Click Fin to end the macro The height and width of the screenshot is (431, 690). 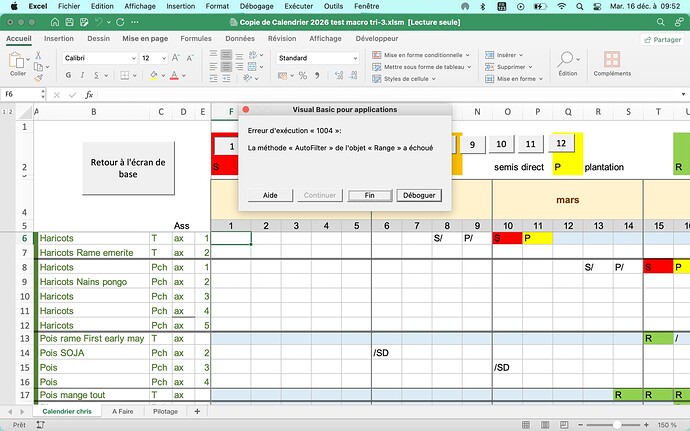(x=369, y=195)
